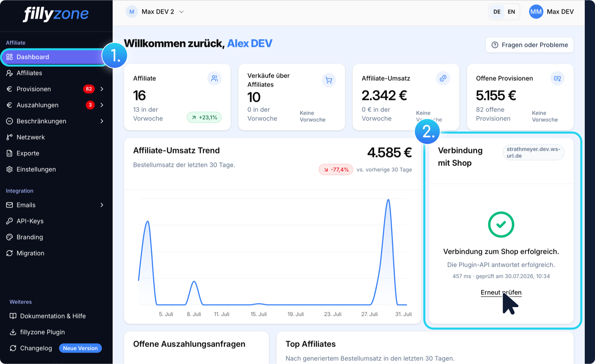Click the Dashboard grid icon in sidebar
The height and width of the screenshot is (364, 595).
(10, 57)
